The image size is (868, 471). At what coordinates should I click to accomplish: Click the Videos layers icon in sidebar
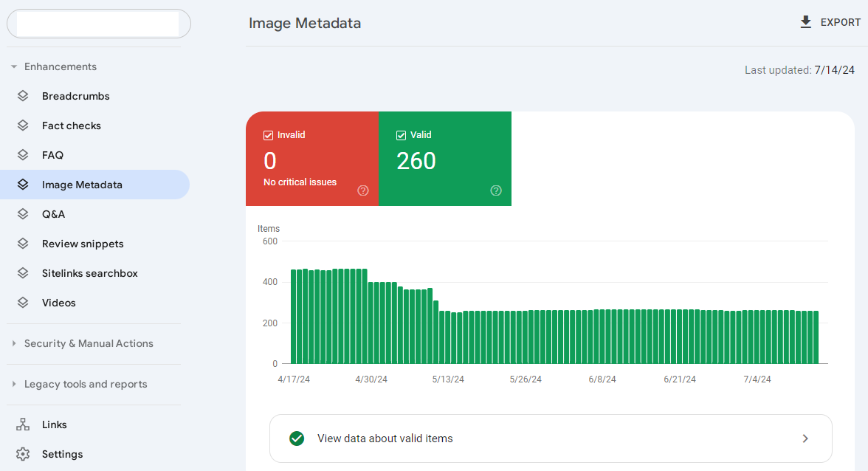(x=23, y=303)
